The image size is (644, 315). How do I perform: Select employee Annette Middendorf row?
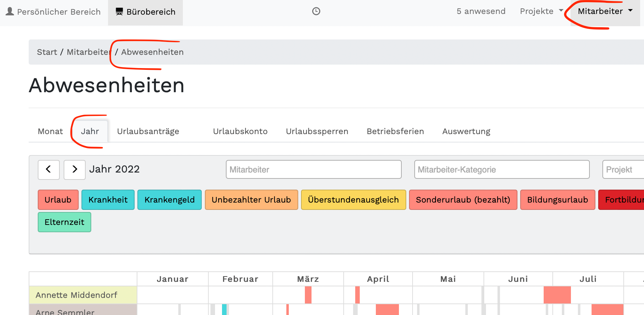click(83, 295)
